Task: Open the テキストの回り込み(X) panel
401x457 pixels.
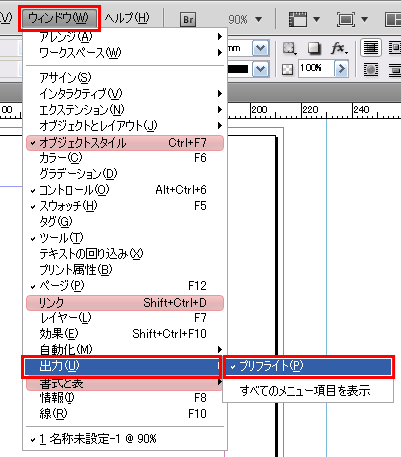Action: coord(125,254)
